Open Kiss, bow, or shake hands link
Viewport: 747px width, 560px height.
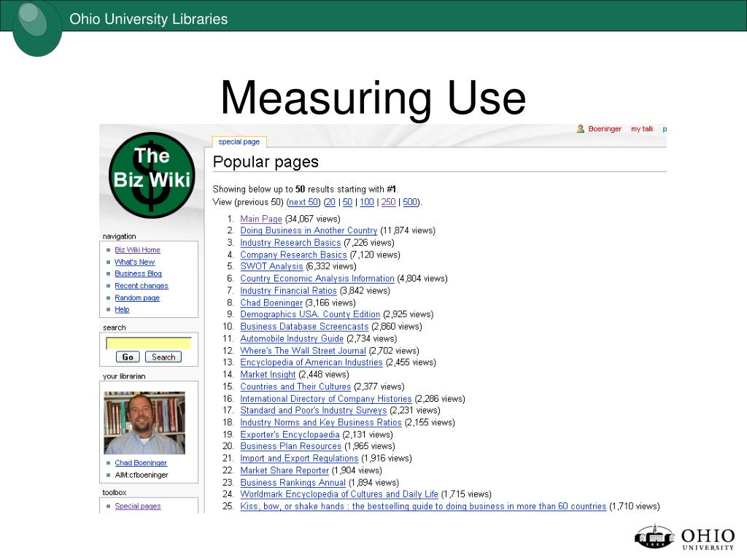coord(423,507)
